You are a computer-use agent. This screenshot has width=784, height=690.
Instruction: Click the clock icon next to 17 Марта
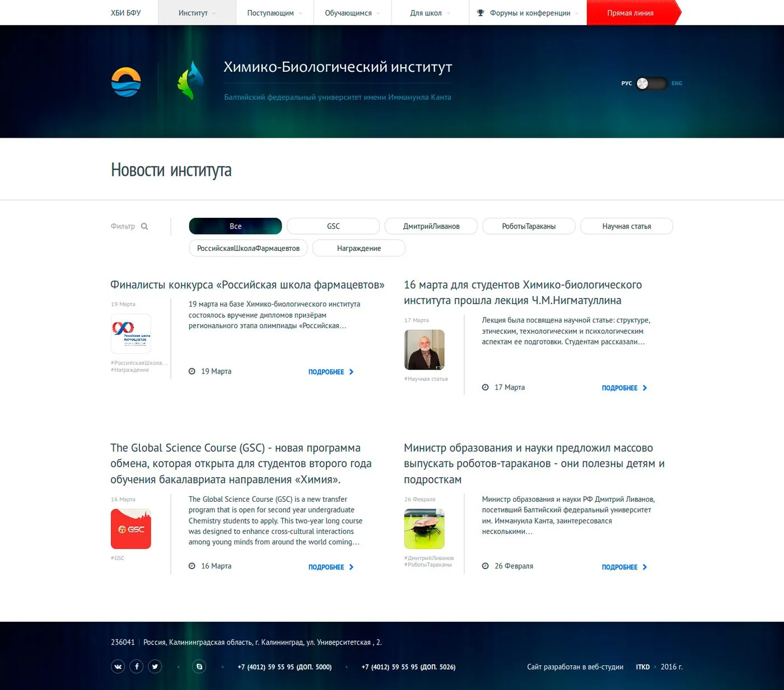[x=486, y=388]
